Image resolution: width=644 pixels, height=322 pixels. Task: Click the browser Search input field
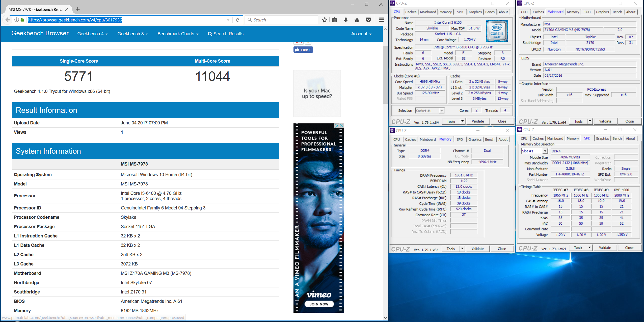(x=281, y=20)
